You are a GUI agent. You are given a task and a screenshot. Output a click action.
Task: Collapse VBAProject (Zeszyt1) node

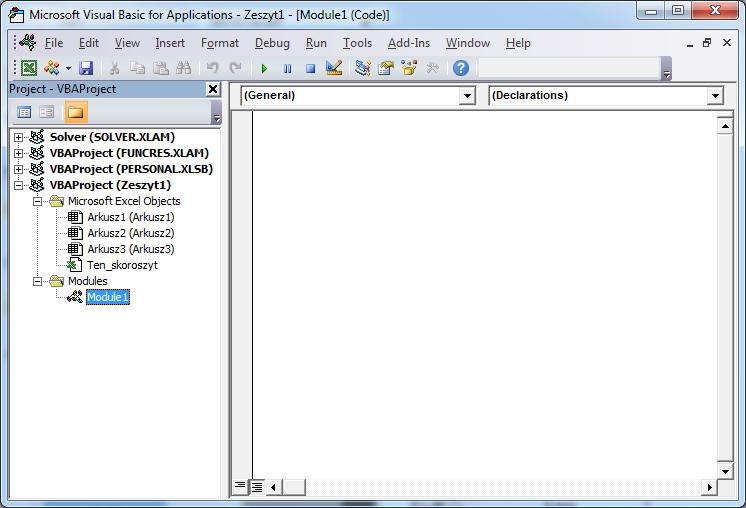18,186
